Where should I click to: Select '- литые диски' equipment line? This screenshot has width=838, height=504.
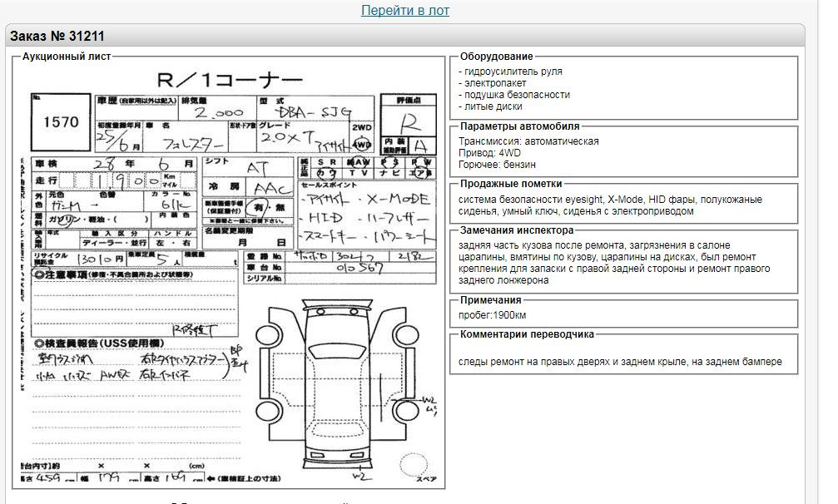pyautogui.click(x=490, y=106)
